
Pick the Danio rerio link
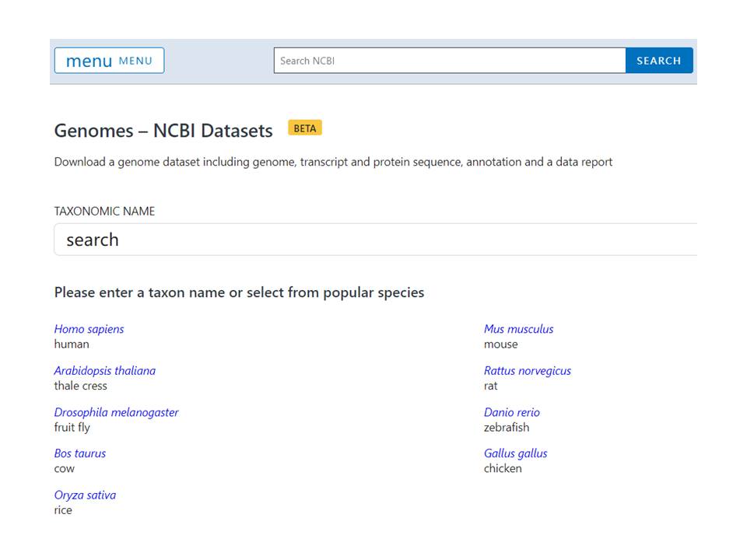pyautogui.click(x=511, y=412)
